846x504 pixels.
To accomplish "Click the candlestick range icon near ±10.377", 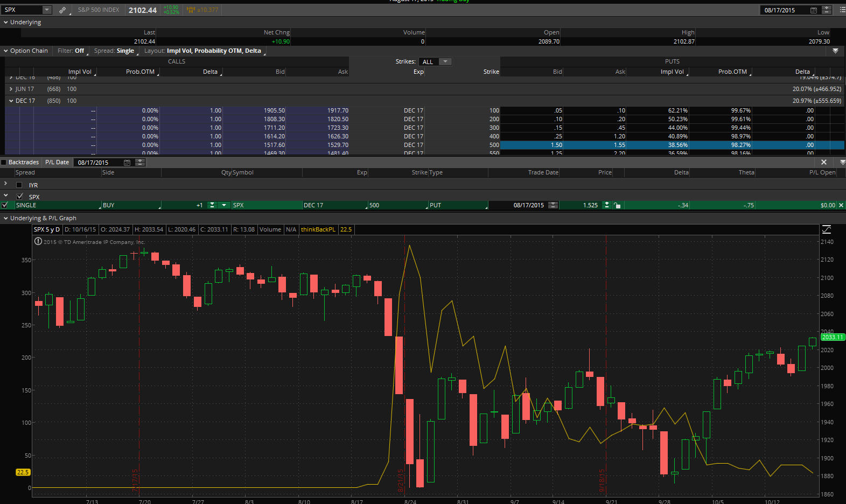I will click(x=191, y=10).
